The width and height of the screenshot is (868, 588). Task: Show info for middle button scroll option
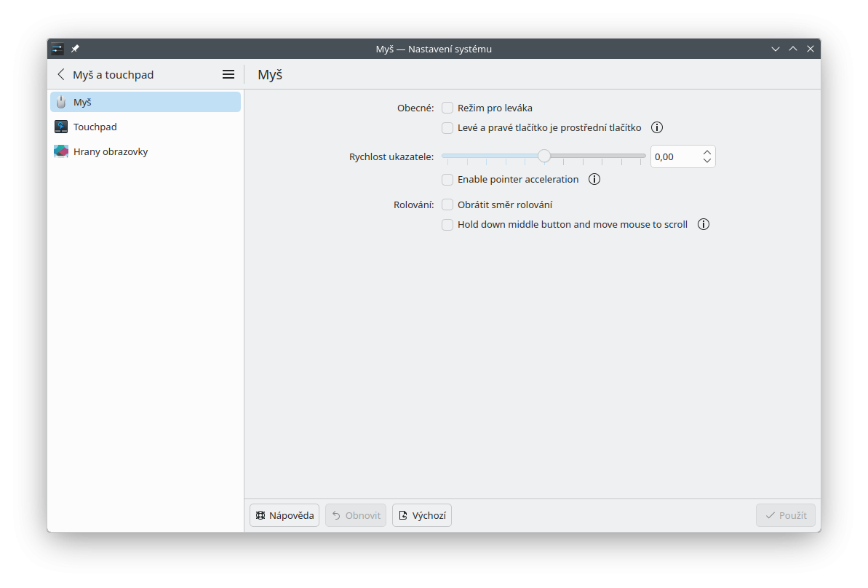coord(704,224)
